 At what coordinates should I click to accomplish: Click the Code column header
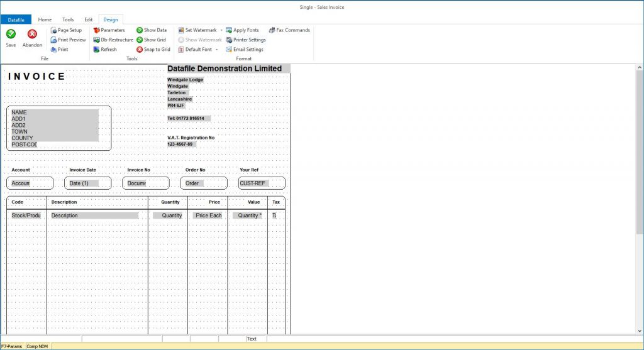[x=17, y=202]
